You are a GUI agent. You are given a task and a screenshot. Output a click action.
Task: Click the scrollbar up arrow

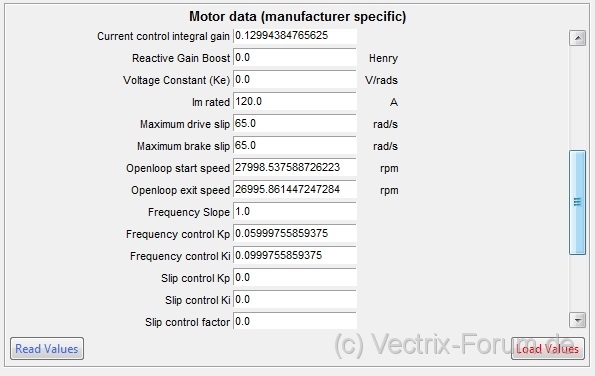(577, 38)
